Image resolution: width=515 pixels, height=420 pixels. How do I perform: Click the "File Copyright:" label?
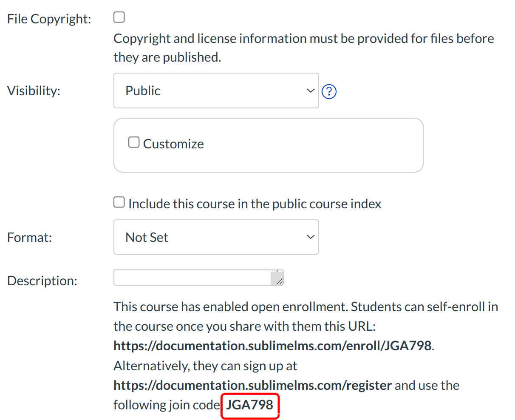click(49, 18)
